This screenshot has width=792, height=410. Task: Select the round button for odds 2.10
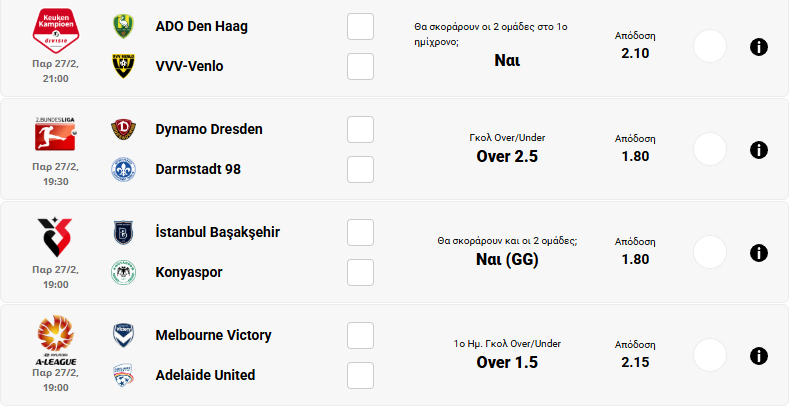tap(709, 46)
